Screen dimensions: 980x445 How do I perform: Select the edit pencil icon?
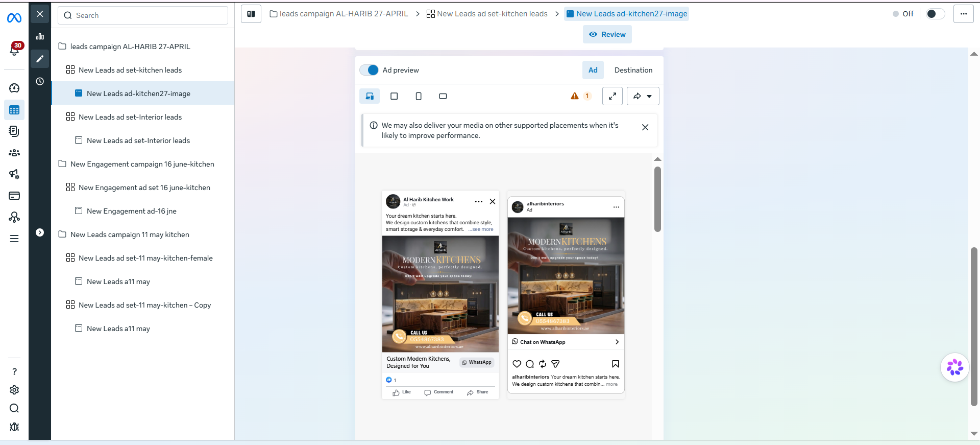pos(40,59)
